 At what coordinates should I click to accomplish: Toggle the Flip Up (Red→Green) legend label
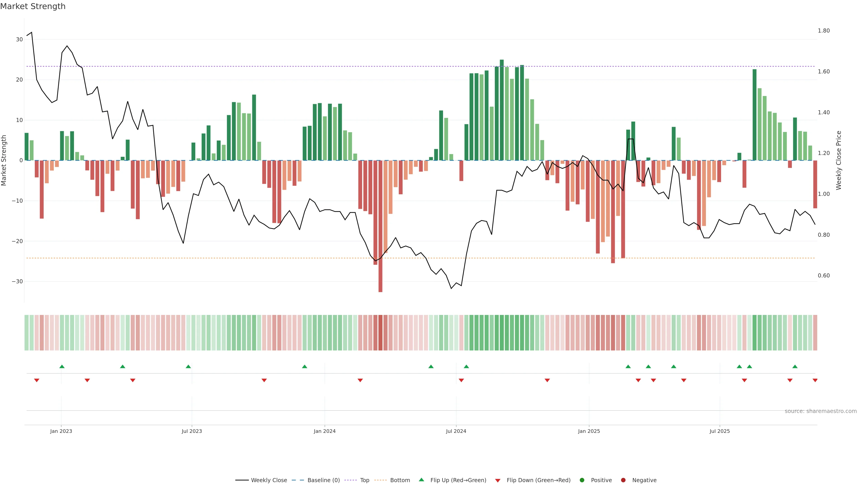pyautogui.click(x=458, y=480)
